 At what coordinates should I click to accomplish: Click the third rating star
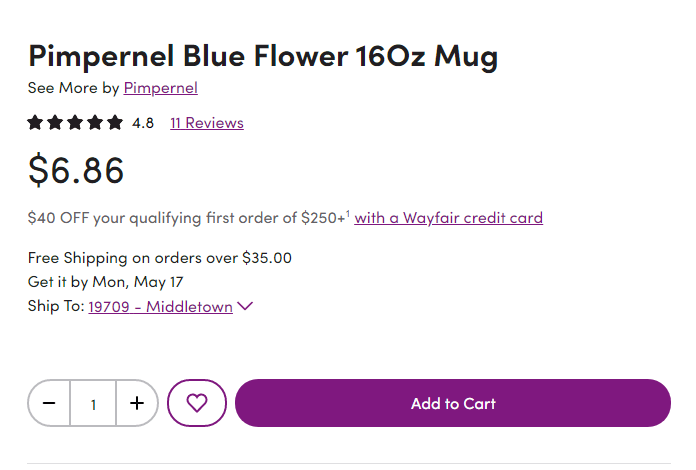pos(75,123)
